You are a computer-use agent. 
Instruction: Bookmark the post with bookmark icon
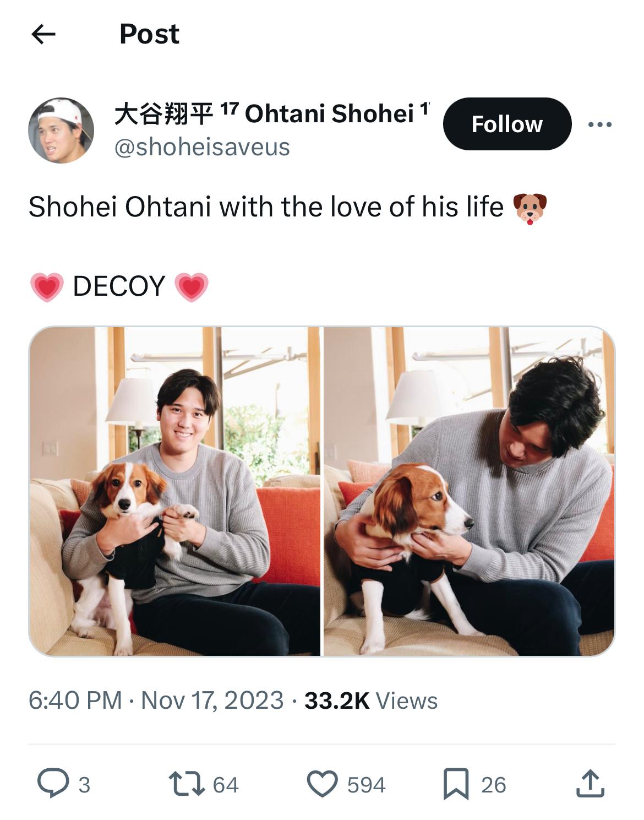[456, 784]
